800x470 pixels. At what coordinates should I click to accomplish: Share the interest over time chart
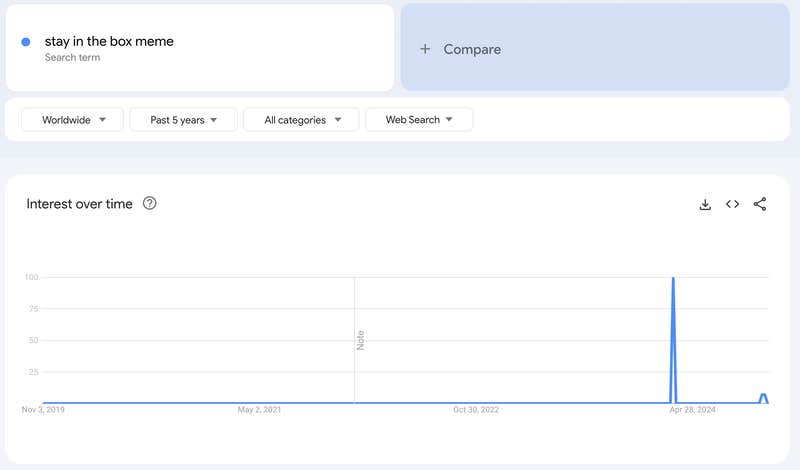pyautogui.click(x=760, y=204)
